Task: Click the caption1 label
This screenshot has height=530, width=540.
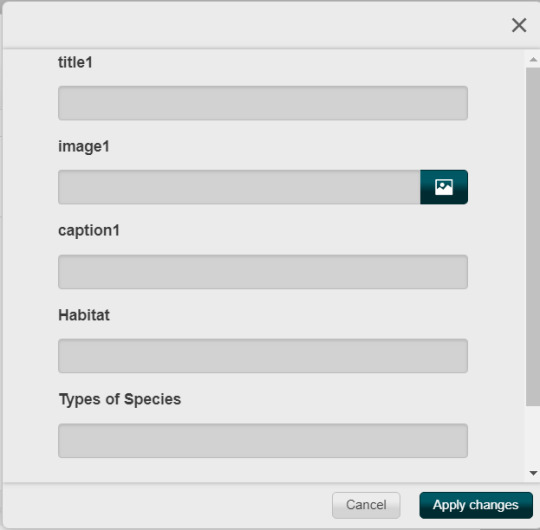Action: tap(89, 231)
